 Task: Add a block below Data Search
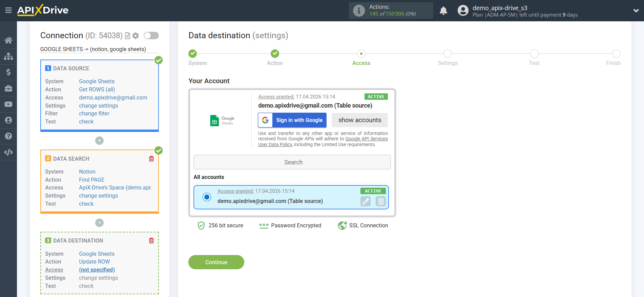click(x=99, y=223)
